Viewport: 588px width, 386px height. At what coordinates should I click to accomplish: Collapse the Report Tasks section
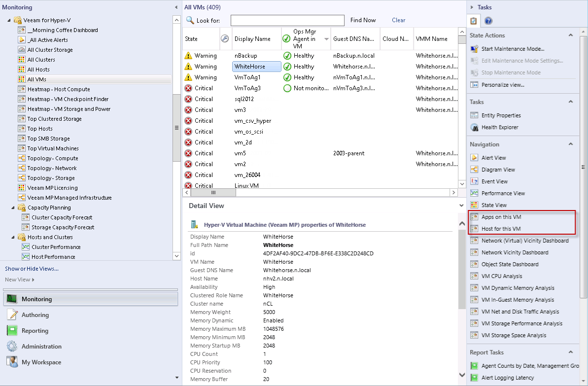tap(571, 352)
